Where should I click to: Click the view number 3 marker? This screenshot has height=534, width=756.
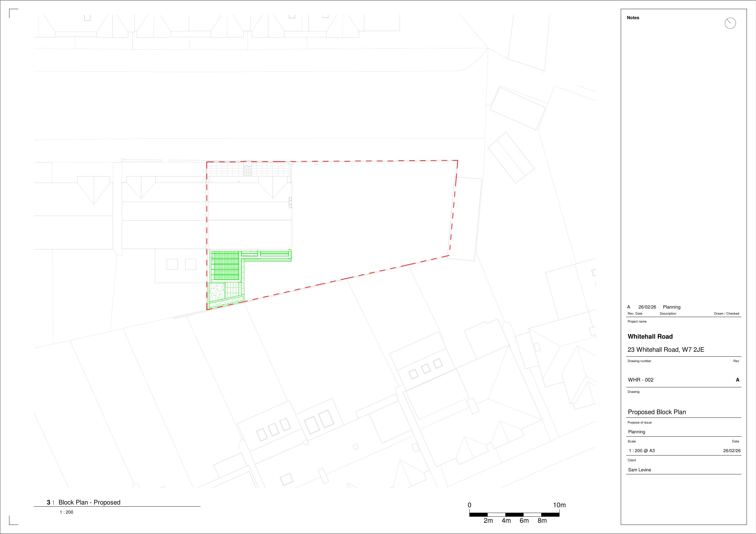click(48, 502)
